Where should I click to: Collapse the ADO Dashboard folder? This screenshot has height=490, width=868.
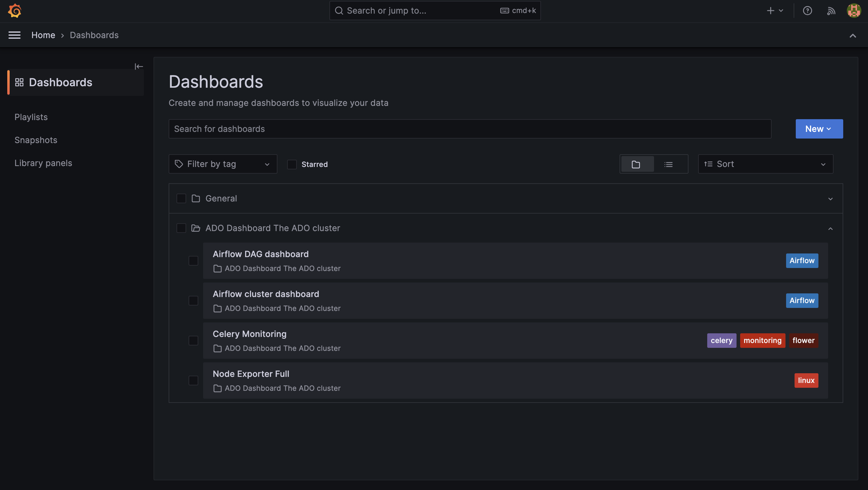pyautogui.click(x=831, y=228)
